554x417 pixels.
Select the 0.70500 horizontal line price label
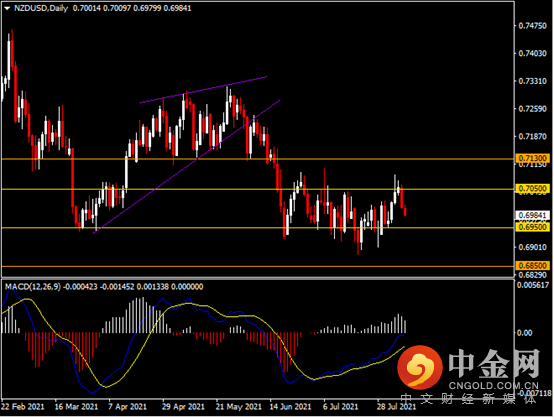pos(532,188)
